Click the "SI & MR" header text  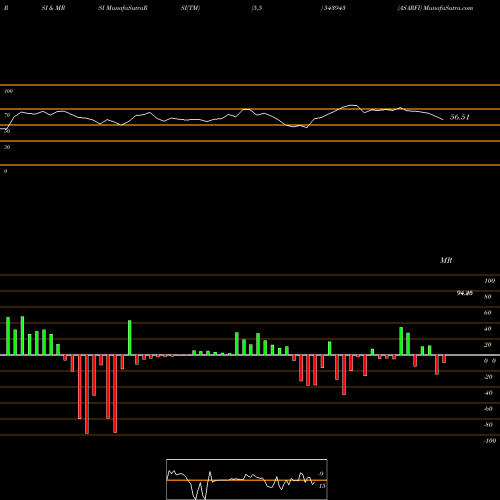coord(53,8)
